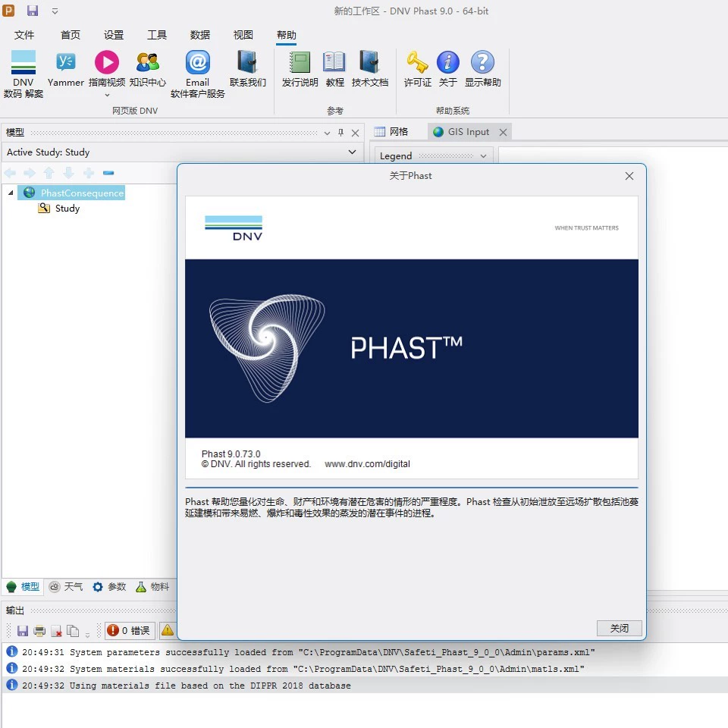Click the back arrow in model toolbar

[10, 173]
